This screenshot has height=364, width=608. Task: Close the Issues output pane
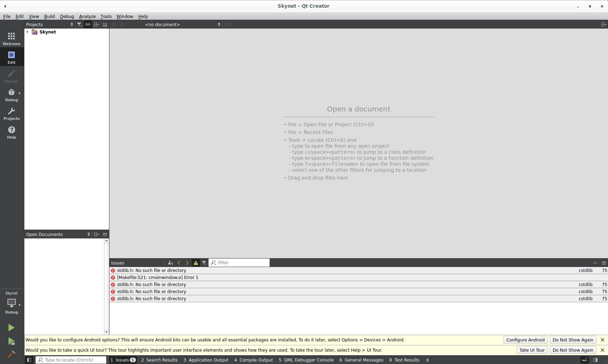604,263
